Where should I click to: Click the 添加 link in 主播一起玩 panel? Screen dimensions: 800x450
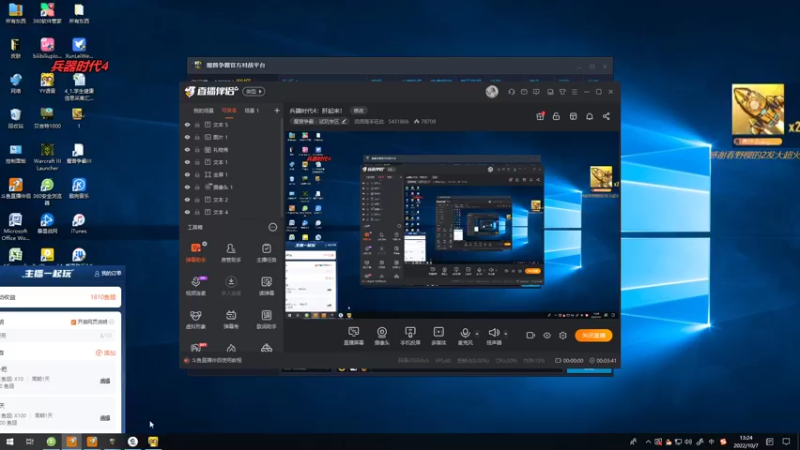(106, 353)
